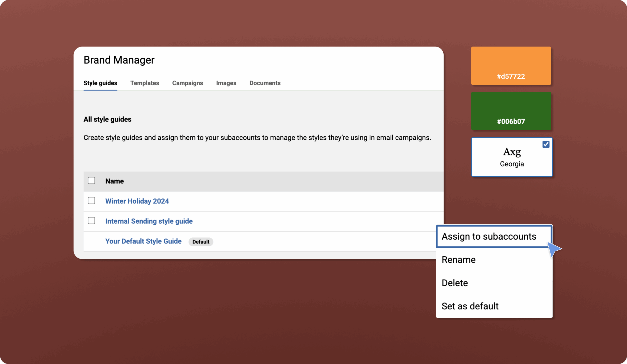Image resolution: width=627 pixels, height=364 pixels.
Task: Click the green #006b07 color swatch
Action: point(511,111)
